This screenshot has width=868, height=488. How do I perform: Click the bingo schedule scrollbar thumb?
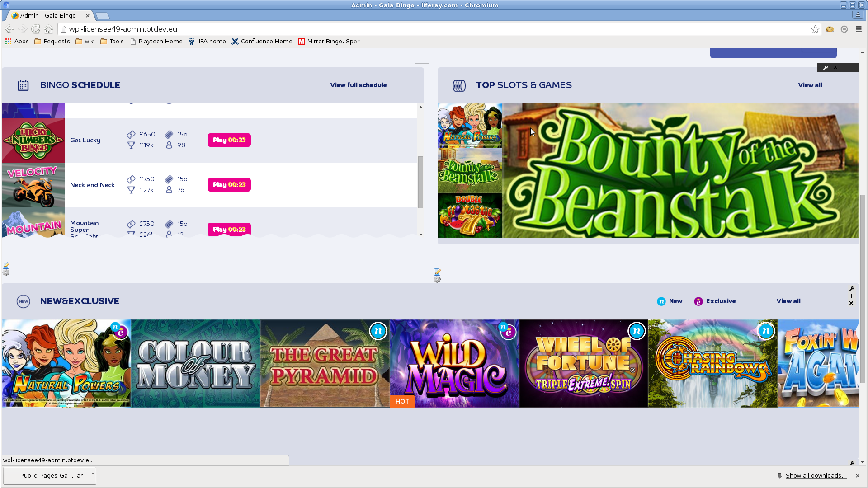[x=420, y=182]
